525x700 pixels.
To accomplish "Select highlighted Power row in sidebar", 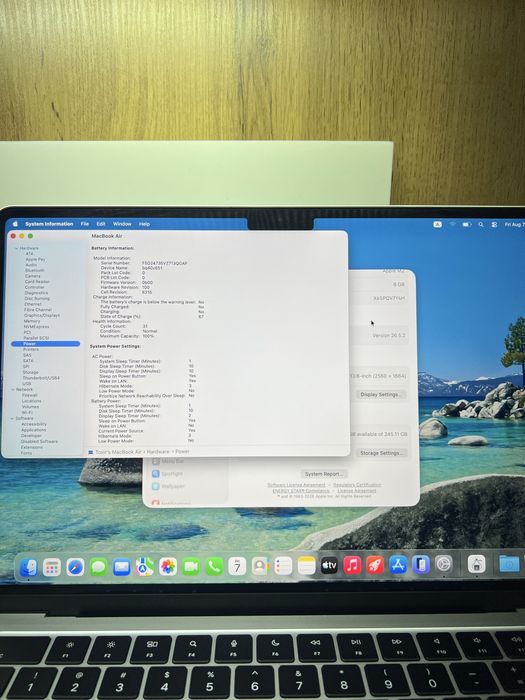I will click(x=45, y=344).
